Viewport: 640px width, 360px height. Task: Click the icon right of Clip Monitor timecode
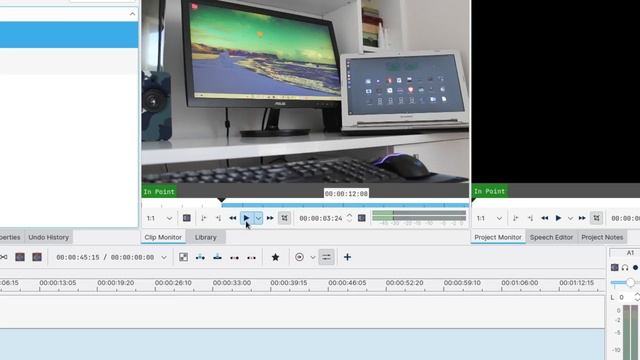tap(362, 218)
